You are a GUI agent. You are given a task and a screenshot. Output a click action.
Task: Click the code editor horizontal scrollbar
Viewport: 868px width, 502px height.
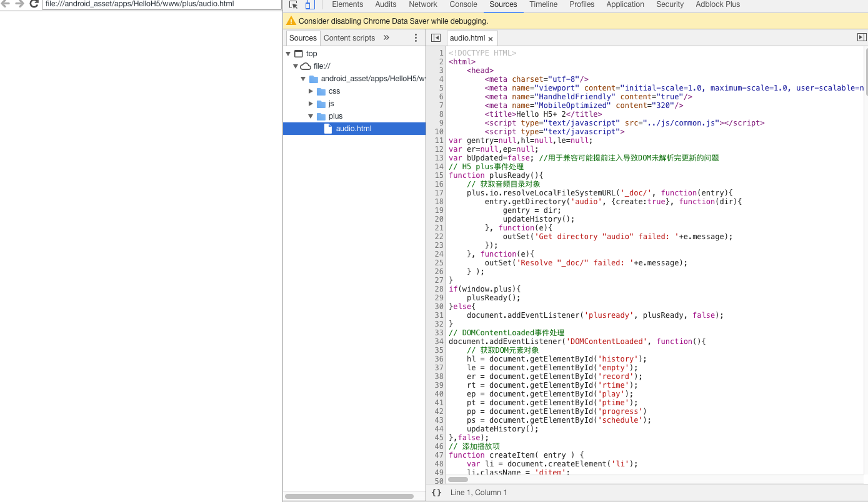pos(458,480)
